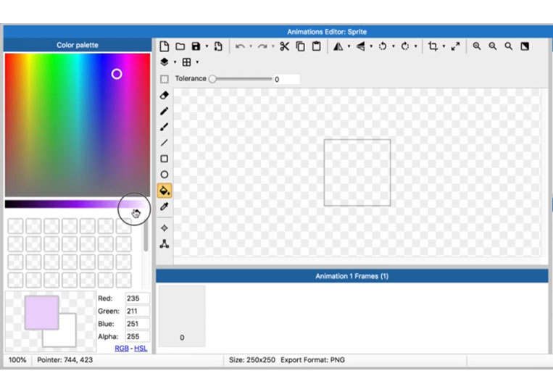Select the Brush tool
This screenshot has width=553, height=392.
click(x=165, y=127)
